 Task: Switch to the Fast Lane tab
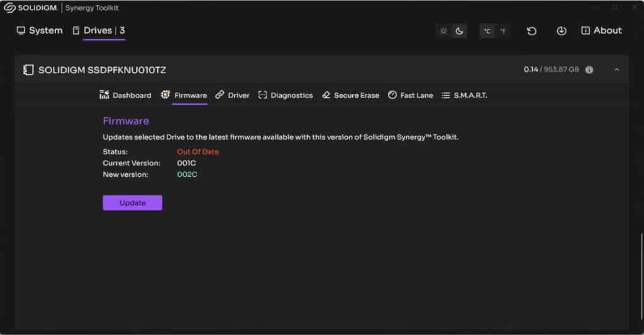tap(410, 95)
